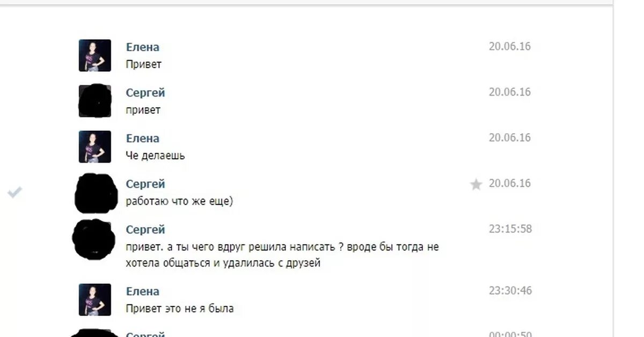Select the message 'Привет это не я была'

(x=180, y=309)
